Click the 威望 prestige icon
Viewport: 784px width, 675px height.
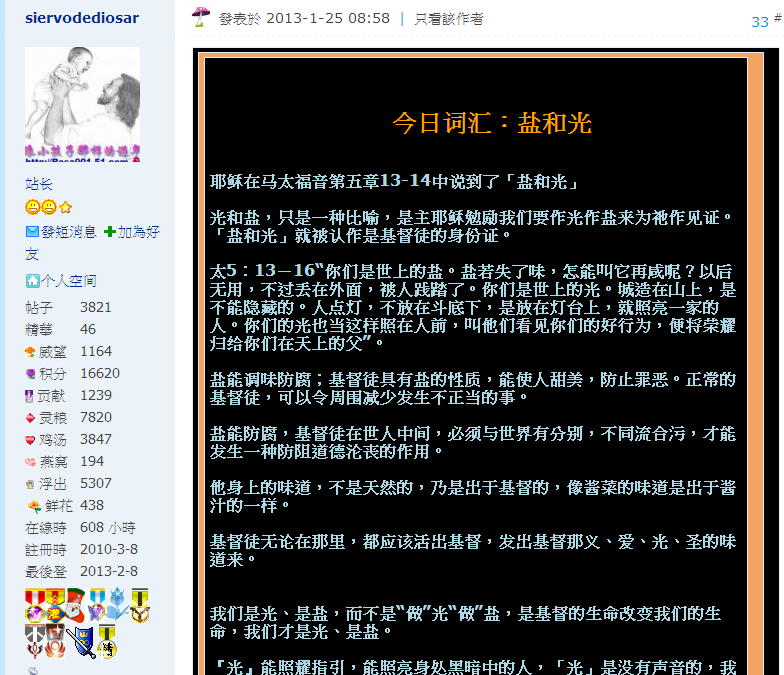coord(30,352)
